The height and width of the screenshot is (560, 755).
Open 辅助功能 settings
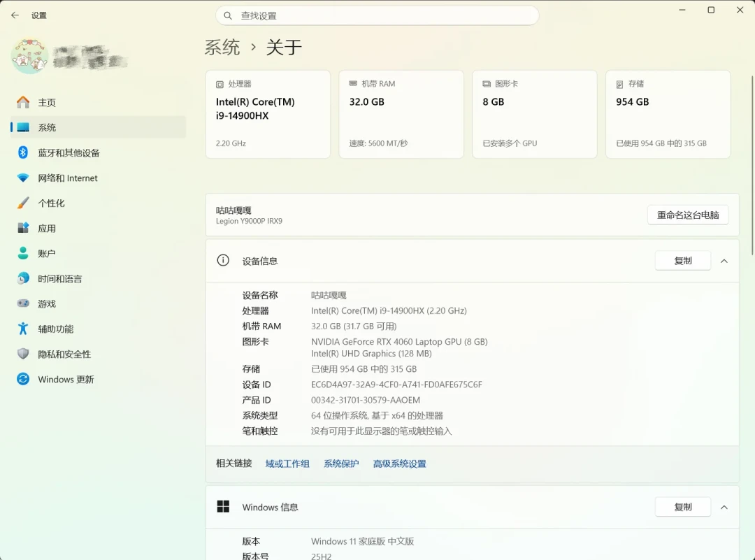99,329
